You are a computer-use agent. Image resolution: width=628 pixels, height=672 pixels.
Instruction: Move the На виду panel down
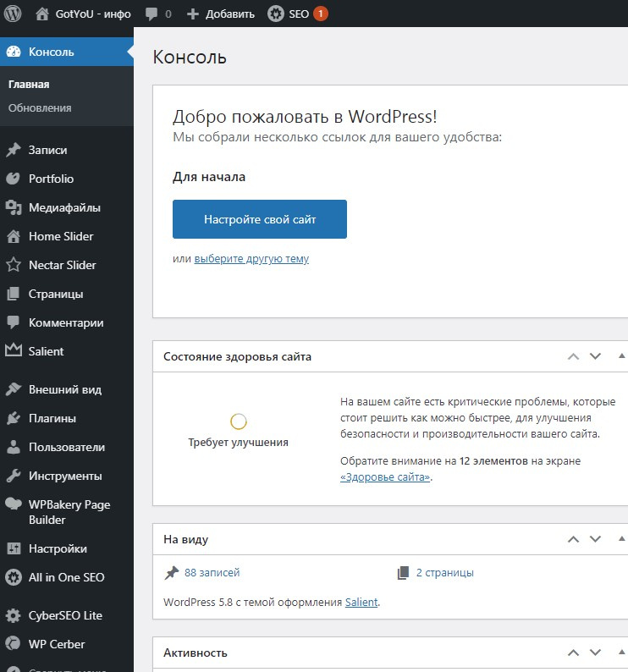pyautogui.click(x=596, y=539)
